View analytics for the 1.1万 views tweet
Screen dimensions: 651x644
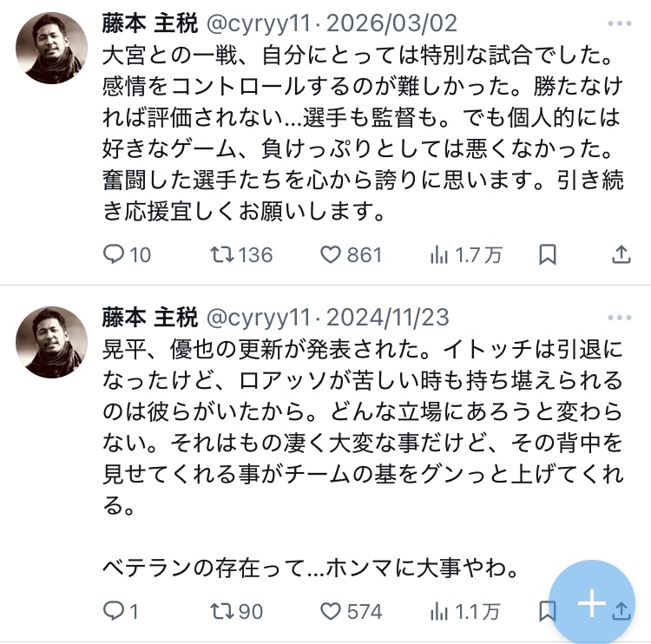click(439, 612)
